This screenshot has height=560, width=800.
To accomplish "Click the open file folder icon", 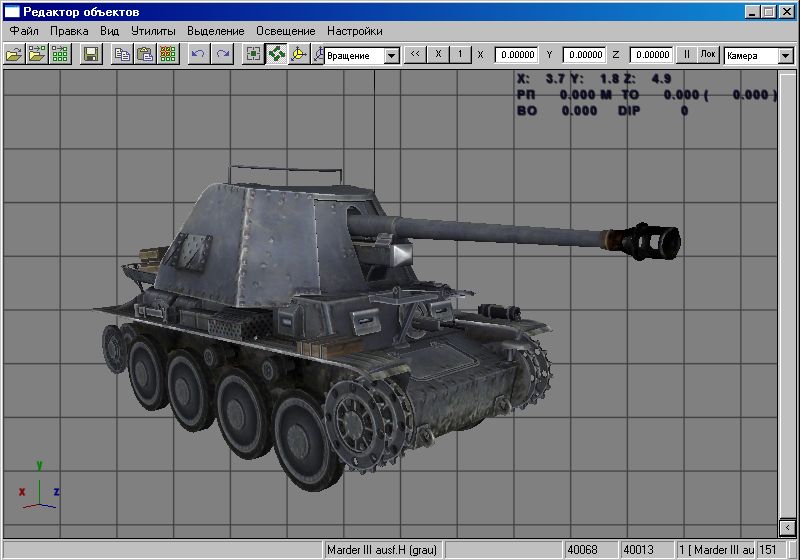I will pyautogui.click(x=14, y=54).
